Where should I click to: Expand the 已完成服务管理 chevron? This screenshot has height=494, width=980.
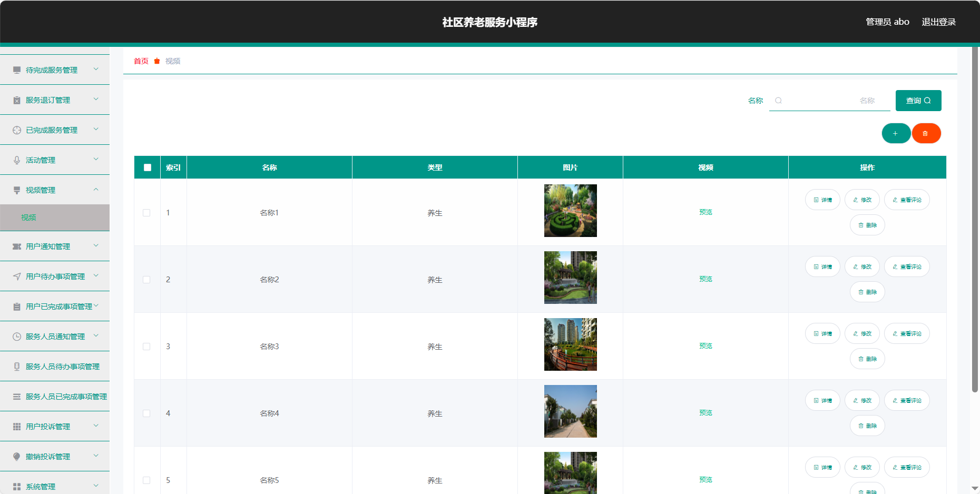pyautogui.click(x=96, y=129)
